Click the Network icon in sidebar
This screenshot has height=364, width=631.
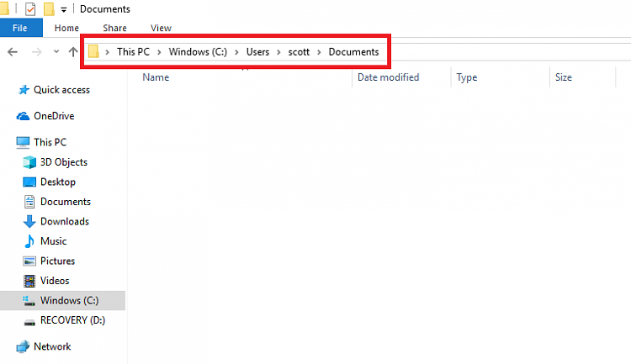coord(23,346)
